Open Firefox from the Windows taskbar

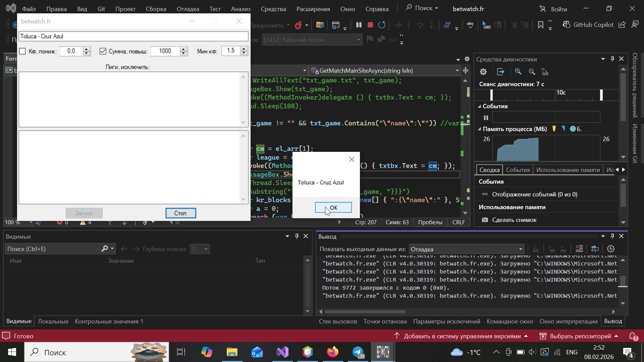(332, 352)
